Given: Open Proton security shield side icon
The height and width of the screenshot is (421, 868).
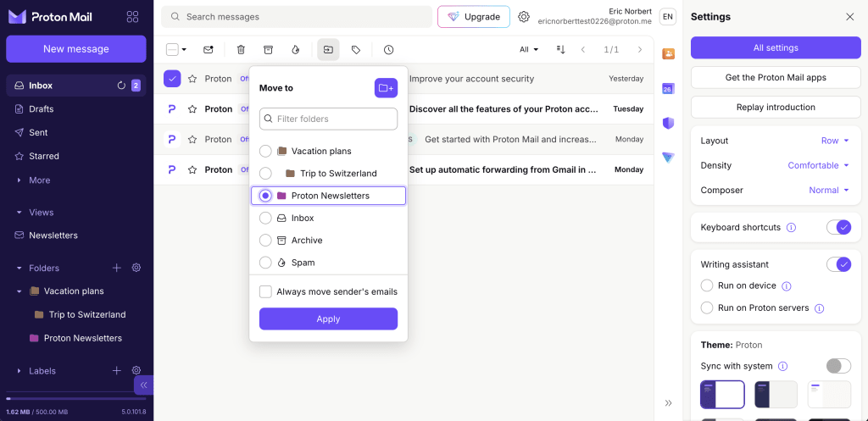Looking at the screenshot, I should pos(668,123).
